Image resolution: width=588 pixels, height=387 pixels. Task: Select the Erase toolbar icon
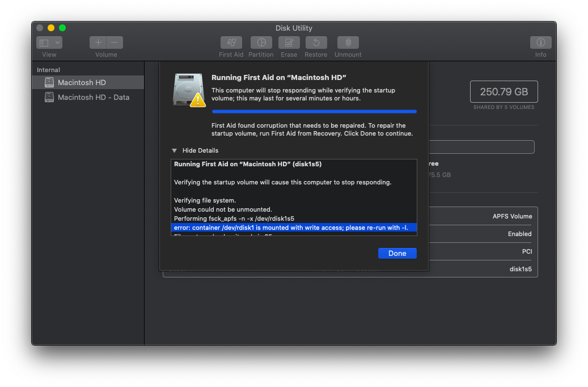pos(289,43)
